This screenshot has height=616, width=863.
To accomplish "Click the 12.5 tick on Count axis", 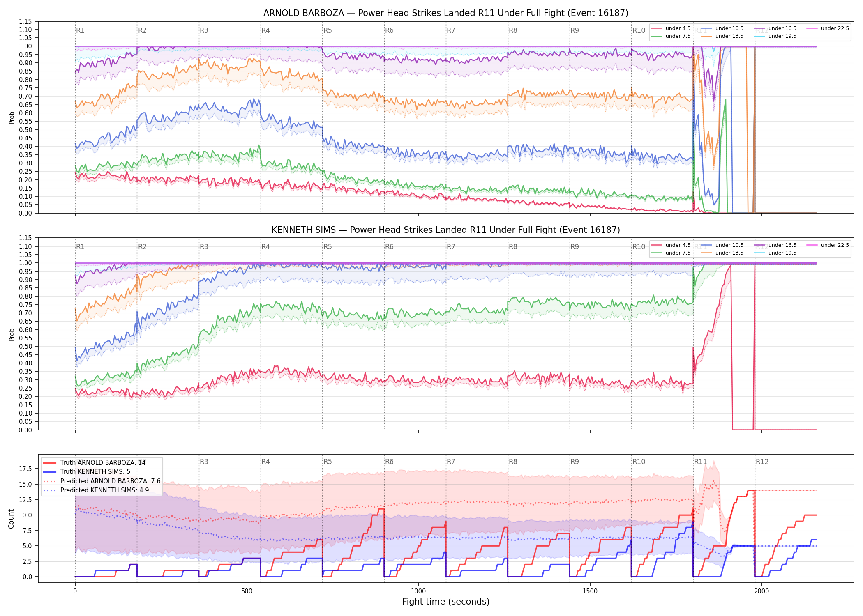I will pos(26,500).
